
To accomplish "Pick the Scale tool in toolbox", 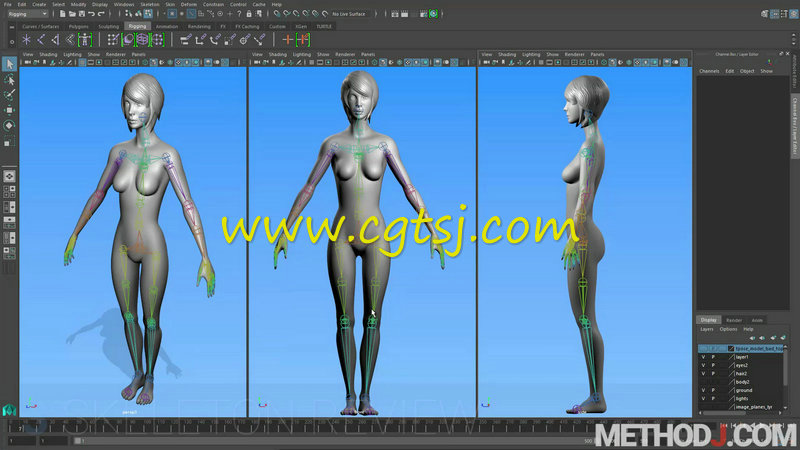I will click(9, 142).
